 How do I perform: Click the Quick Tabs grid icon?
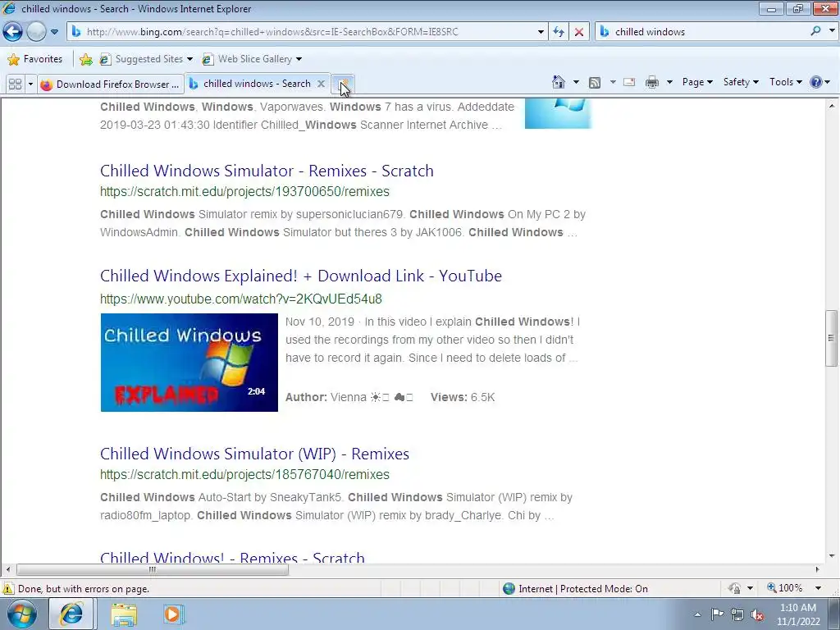coord(15,84)
